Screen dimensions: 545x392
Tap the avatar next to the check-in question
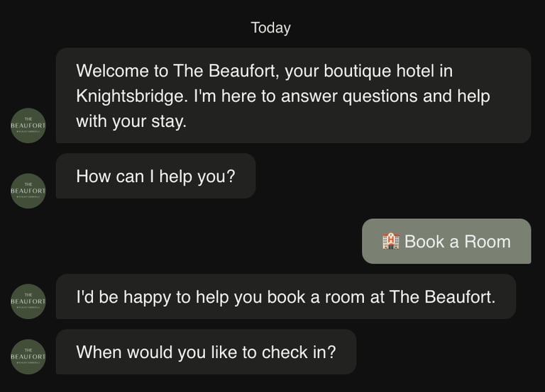(28, 357)
